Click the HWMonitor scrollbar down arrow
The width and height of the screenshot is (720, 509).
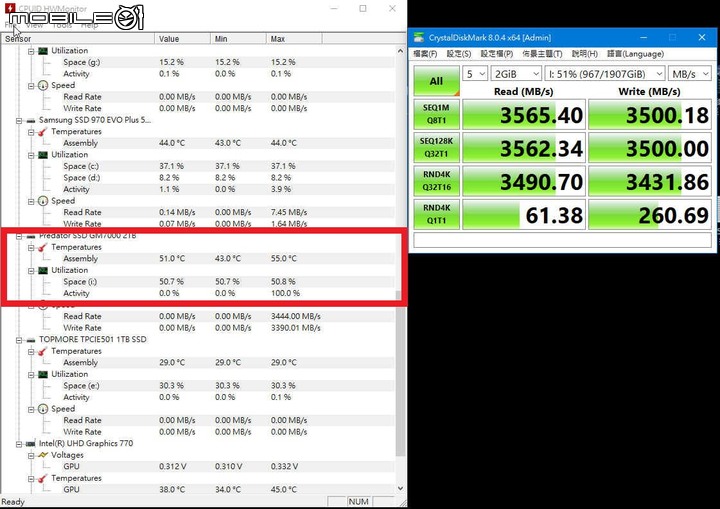tap(400, 488)
